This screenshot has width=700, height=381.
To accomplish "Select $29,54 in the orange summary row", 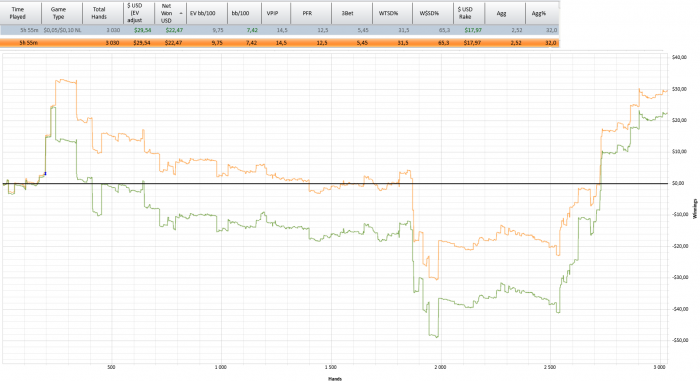I will point(142,43).
